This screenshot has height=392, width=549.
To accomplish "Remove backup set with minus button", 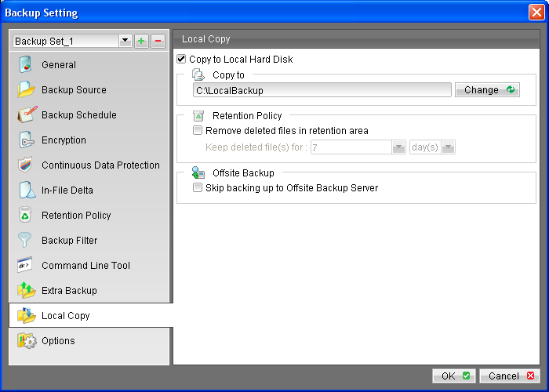I will click(157, 41).
